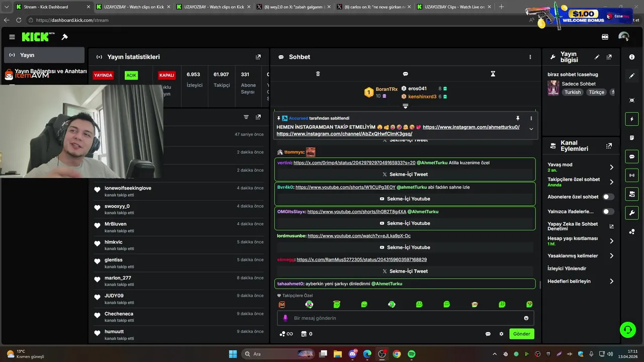Pop out the activity feed panel
This screenshot has height=362, width=644.
[258, 117]
